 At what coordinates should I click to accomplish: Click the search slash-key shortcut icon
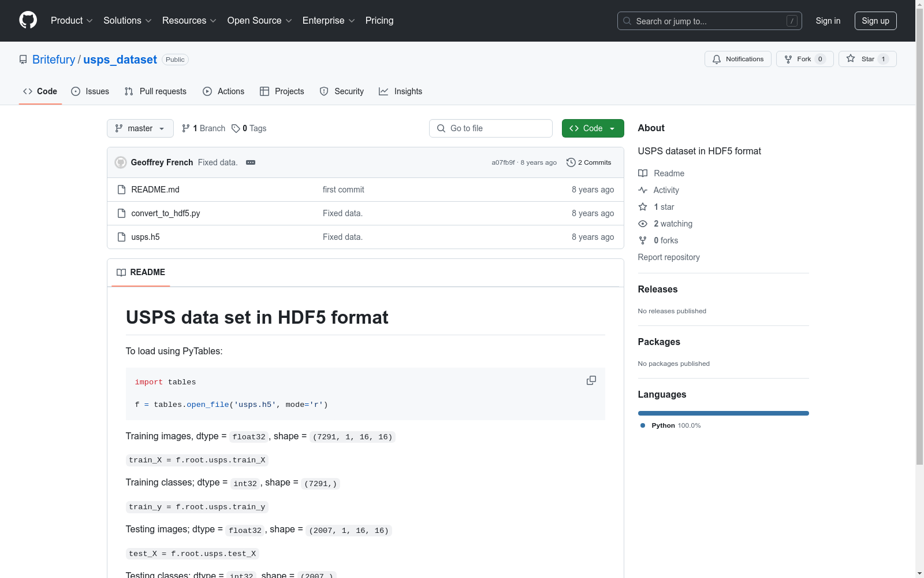tap(792, 21)
